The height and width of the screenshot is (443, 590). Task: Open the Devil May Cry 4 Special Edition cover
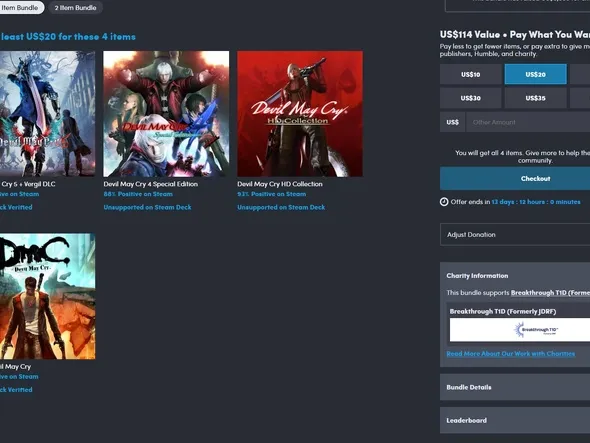[166, 114]
